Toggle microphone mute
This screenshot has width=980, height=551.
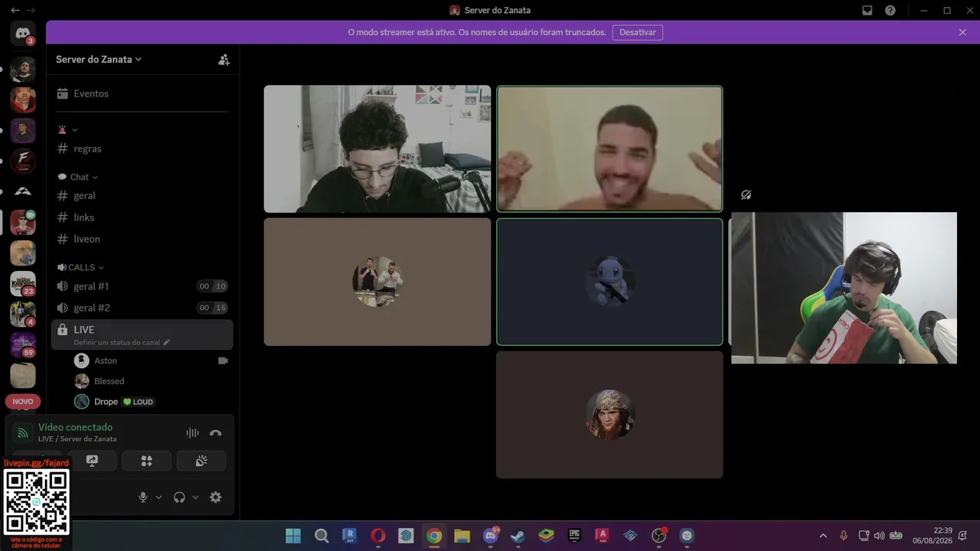(x=142, y=497)
